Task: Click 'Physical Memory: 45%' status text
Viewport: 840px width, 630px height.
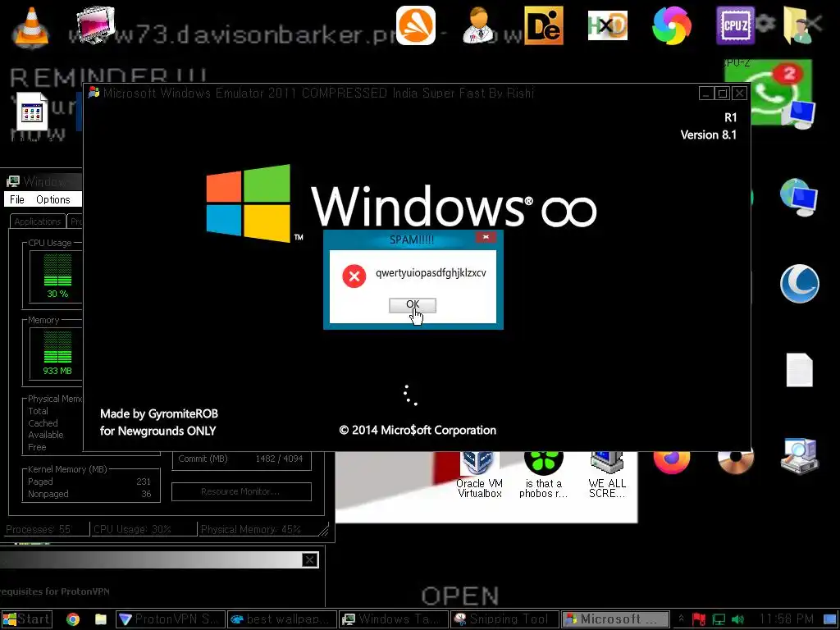Action: pyautogui.click(x=251, y=529)
